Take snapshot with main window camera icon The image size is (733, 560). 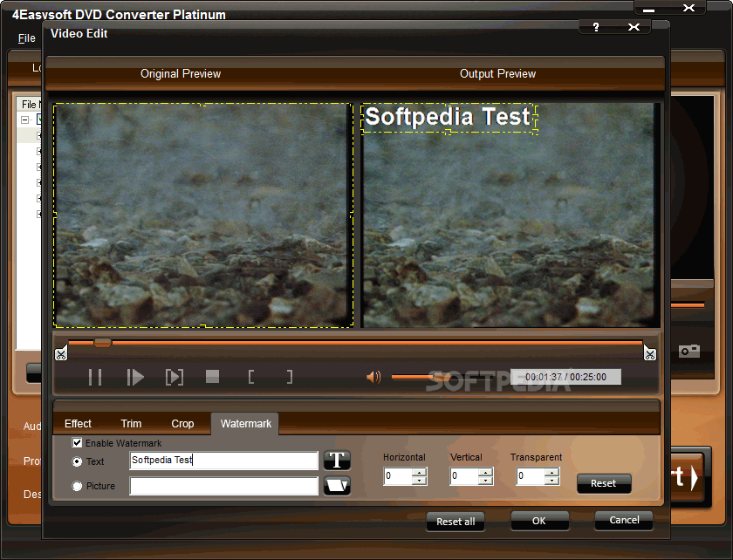[689, 351]
